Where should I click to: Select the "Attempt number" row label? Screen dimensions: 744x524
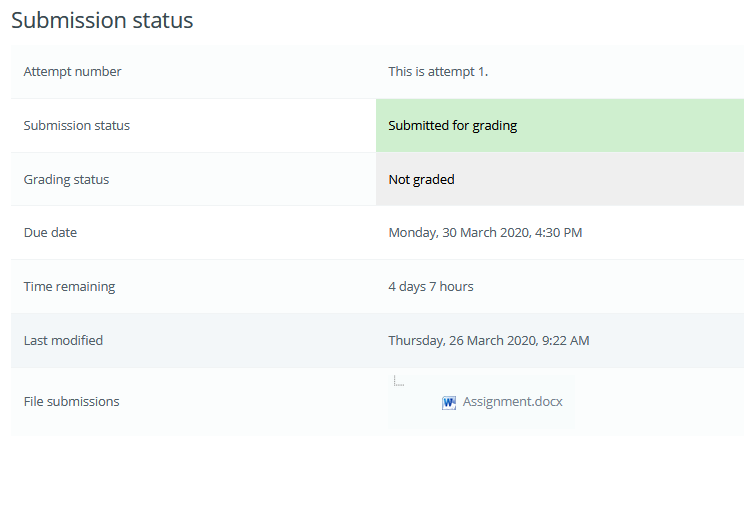pyautogui.click(x=72, y=72)
